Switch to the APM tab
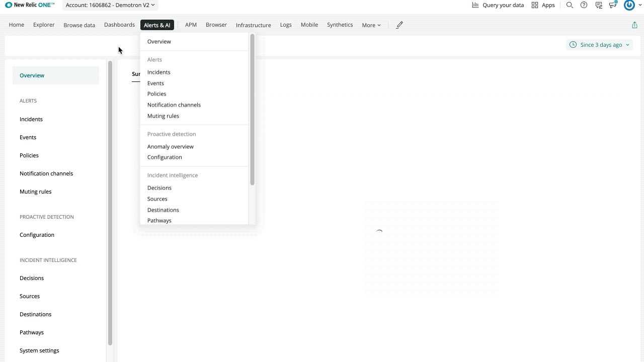Image resolution: width=644 pixels, height=362 pixels. 191,24
